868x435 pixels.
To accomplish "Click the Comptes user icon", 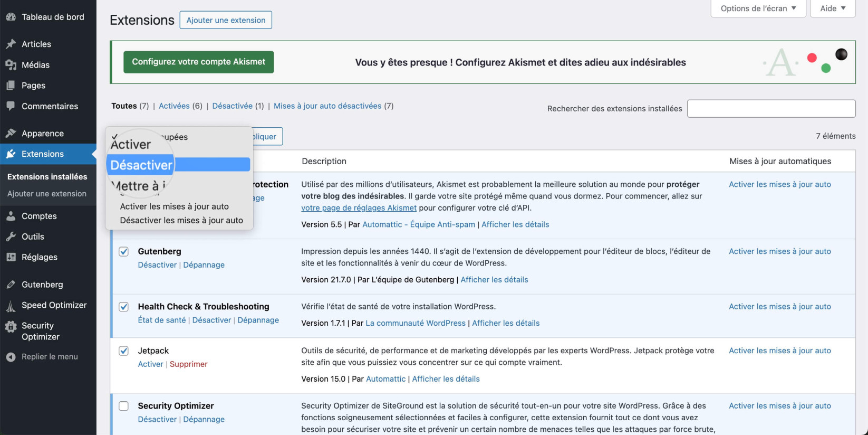I will (11, 216).
